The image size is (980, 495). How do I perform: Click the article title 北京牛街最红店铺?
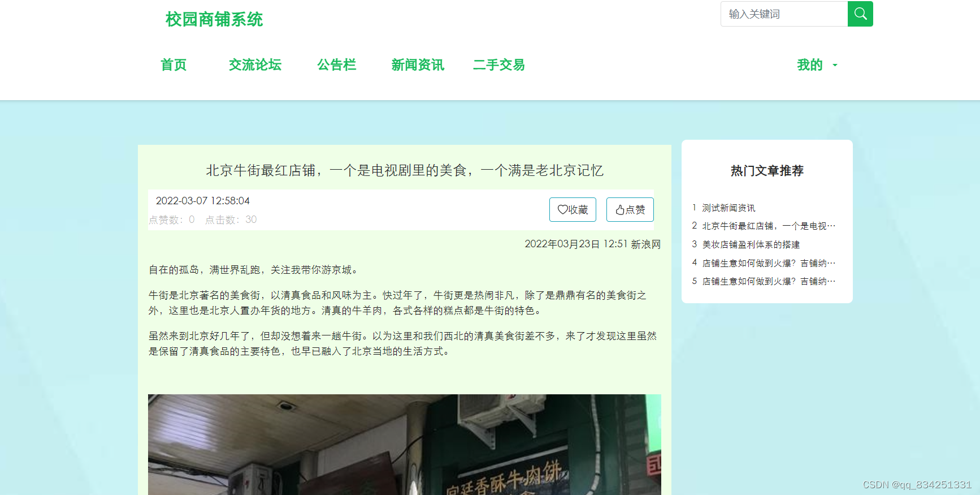click(405, 170)
